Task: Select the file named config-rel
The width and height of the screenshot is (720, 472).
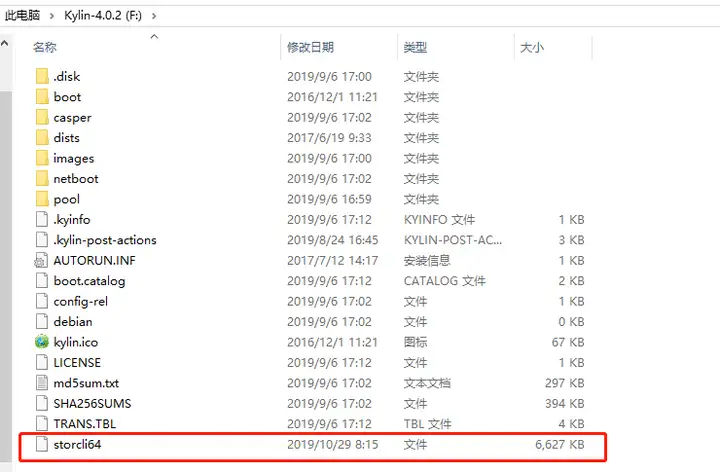Action: pyautogui.click(x=81, y=302)
